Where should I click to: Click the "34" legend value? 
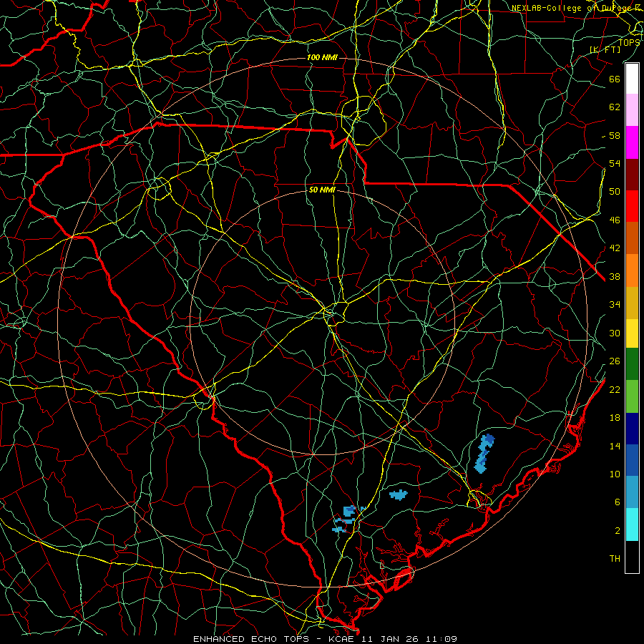coord(615,304)
